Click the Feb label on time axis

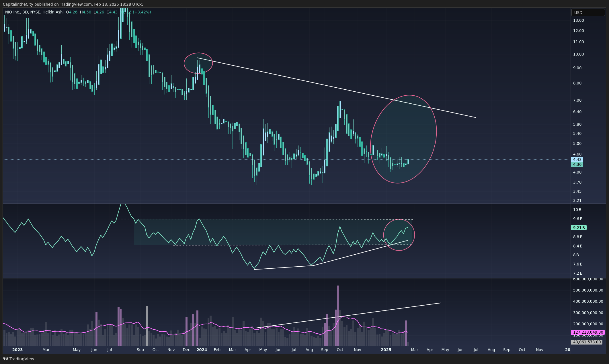click(217, 350)
